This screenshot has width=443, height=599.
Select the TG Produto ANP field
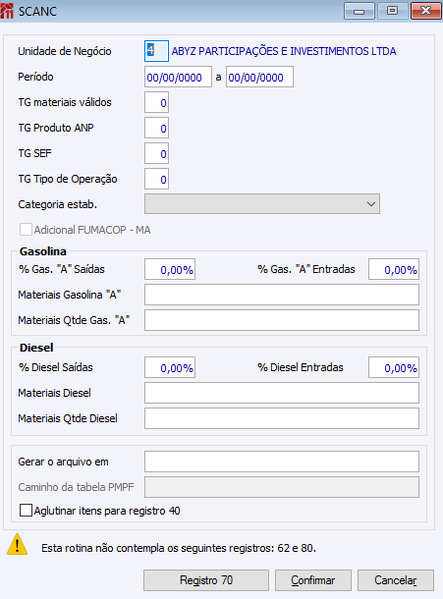click(x=157, y=128)
